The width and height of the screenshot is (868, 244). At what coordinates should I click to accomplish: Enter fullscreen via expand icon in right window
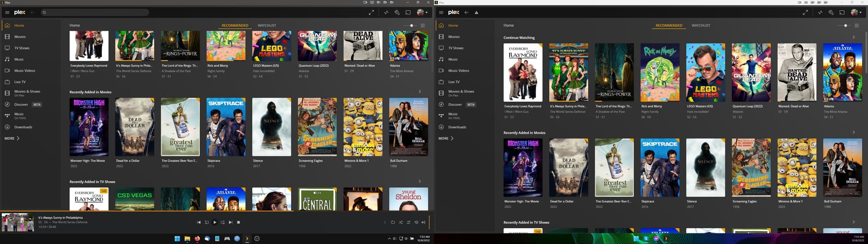click(805, 13)
